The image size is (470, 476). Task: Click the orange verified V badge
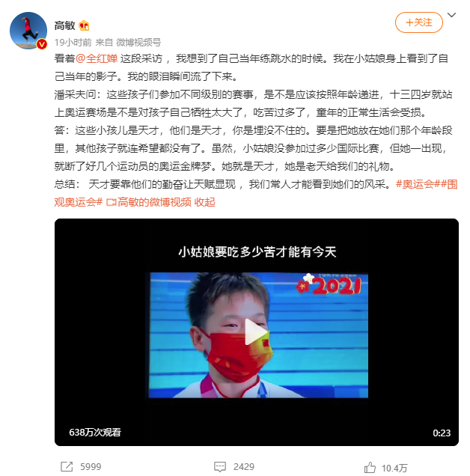(x=42, y=44)
